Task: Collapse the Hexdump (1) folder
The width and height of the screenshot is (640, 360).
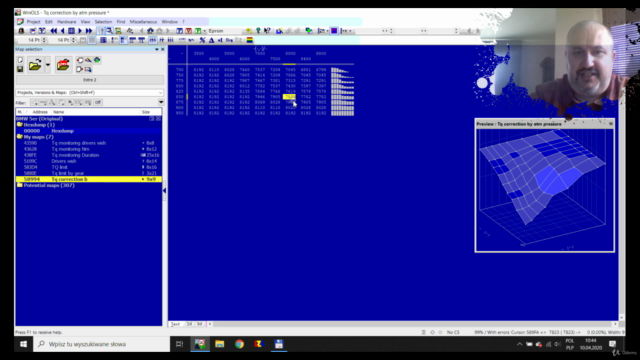Action: [x=20, y=125]
